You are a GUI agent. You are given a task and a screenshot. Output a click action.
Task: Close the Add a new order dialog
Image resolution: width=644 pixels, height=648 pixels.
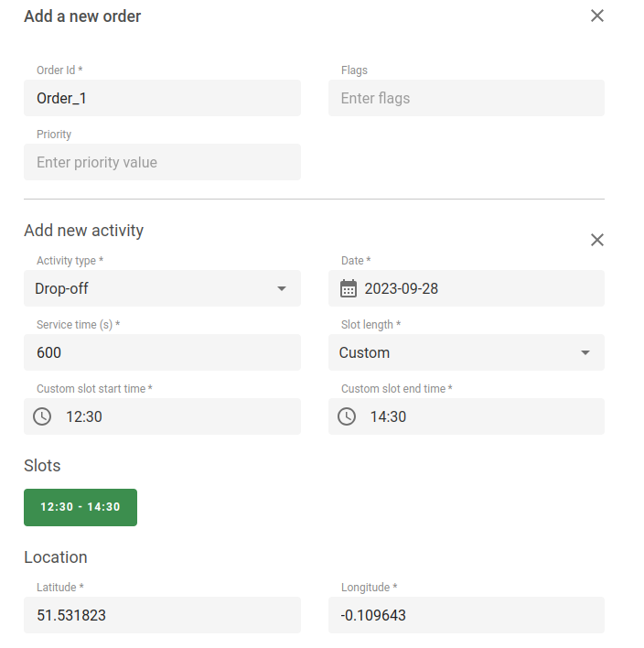pos(597,16)
